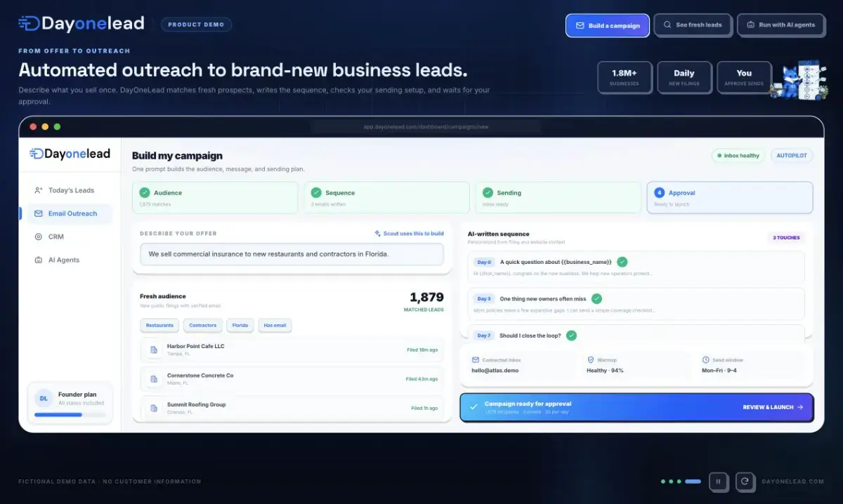843x504 pixels.
Task: Open the Day 0 email A quick question about
Action: pyautogui.click(x=636, y=267)
